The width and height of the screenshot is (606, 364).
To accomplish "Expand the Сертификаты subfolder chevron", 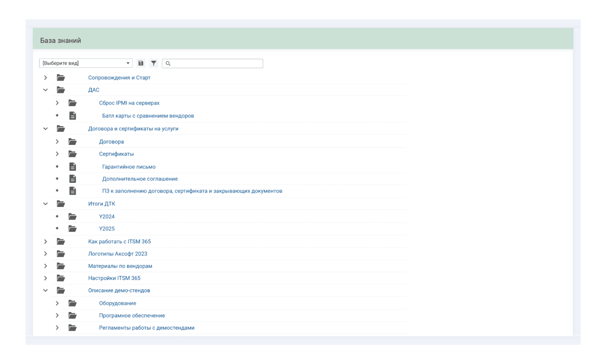I will (x=57, y=154).
